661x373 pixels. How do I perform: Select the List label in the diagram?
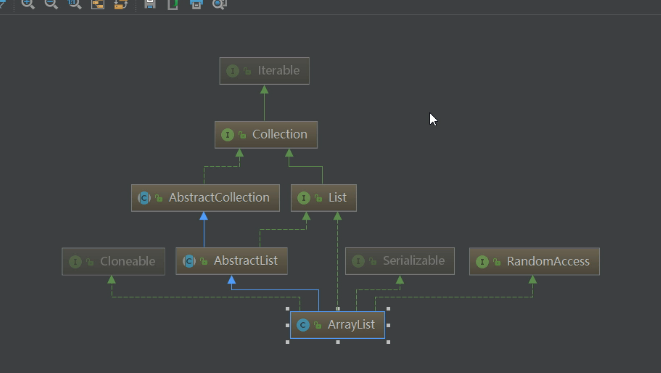tap(337, 197)
